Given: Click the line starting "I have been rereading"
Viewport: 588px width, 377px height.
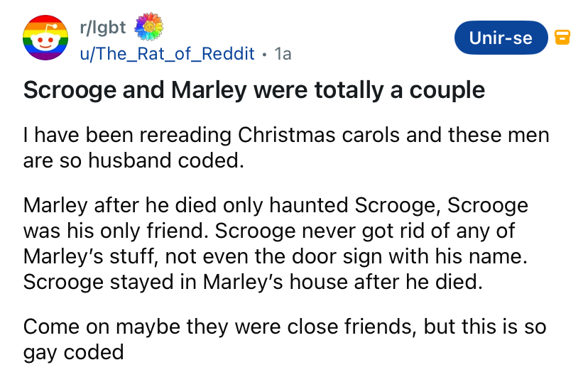Looking at the screenshot, I should [x=286, y=135].
